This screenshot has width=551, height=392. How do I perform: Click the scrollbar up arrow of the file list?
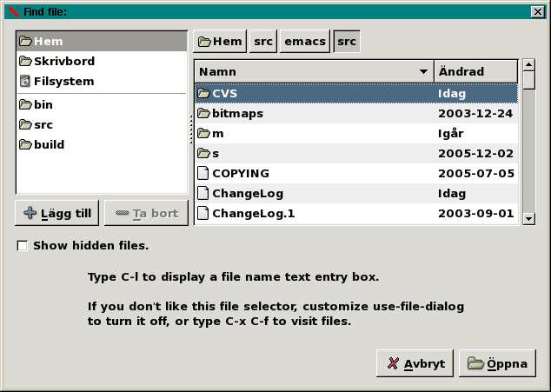pyautogui.click(x=529, y=65)
